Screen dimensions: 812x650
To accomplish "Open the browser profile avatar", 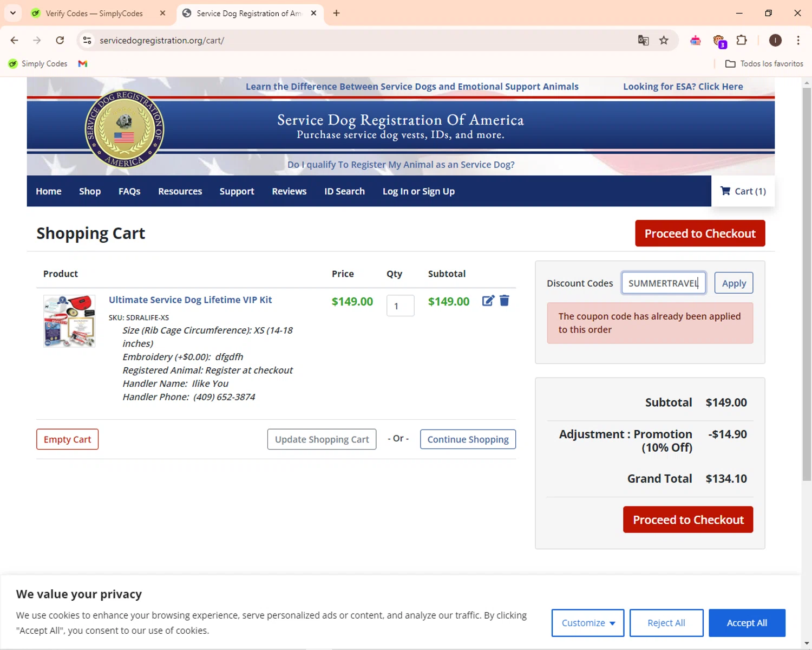I will [x=775, y=40].
